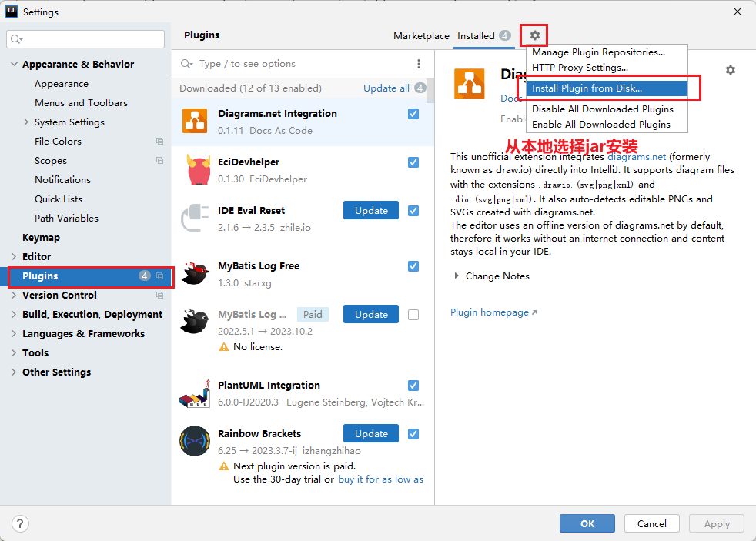Expand the Tools settings node
The image size is (756, 541).
tap(14, 352)
